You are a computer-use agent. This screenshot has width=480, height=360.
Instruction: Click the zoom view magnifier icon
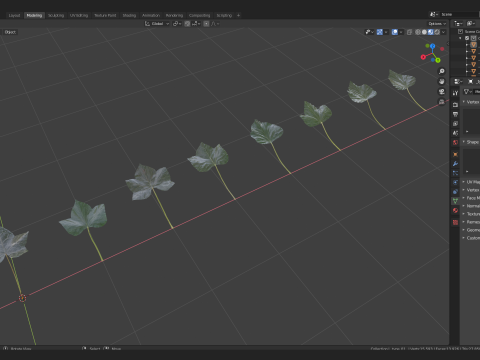442,71
